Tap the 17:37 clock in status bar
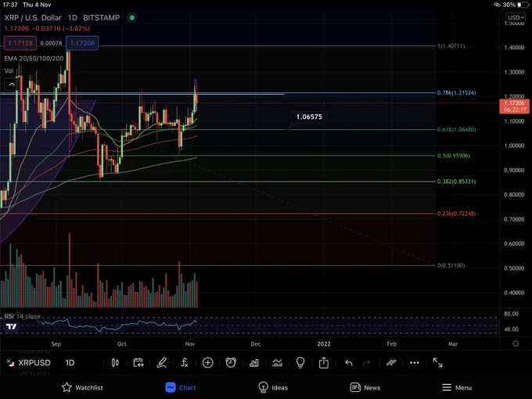The image size is (532, 399). pyautogui.click(x=10, y=5)
